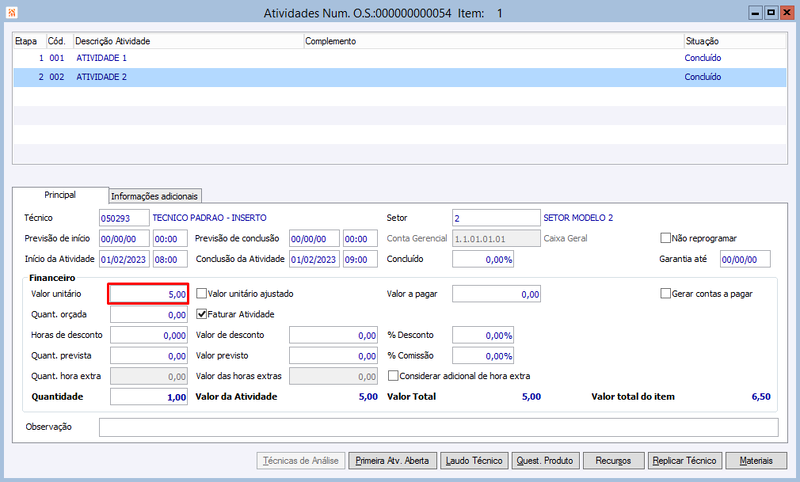This screenshot has height=482, width=800.
Task: Focus the Observação text field
Action: point(439,427)
